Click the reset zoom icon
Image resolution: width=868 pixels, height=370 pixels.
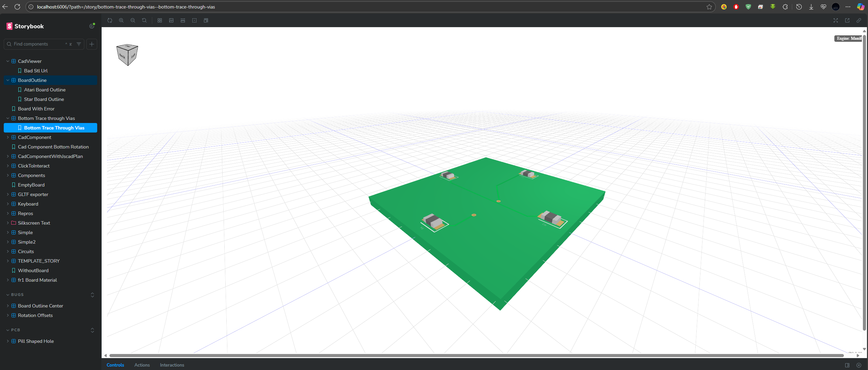(144, 20)
